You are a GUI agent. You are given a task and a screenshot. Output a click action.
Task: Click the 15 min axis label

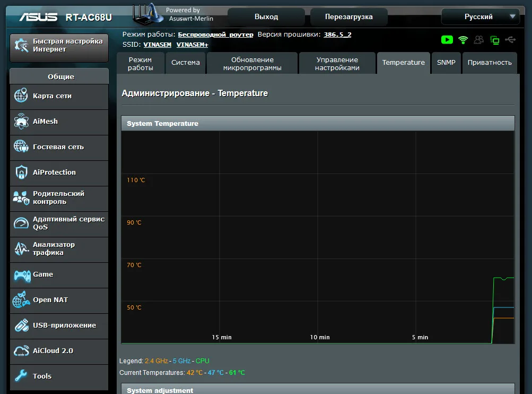[222, 337]
